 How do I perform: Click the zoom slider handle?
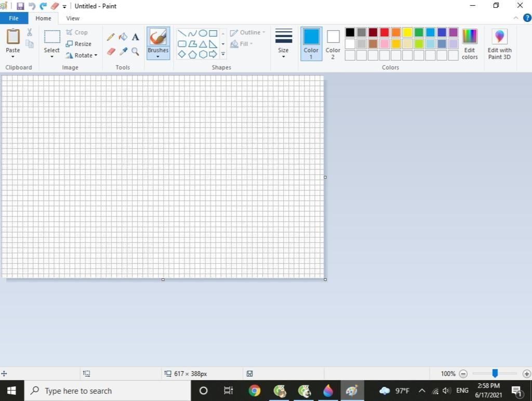tap(495, 373)
